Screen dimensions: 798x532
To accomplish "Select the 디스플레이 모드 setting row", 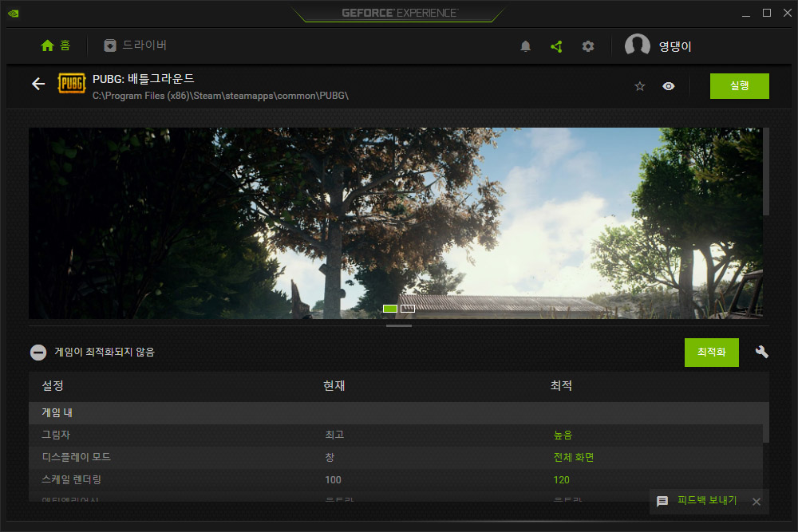I will [x=396, y=457].
